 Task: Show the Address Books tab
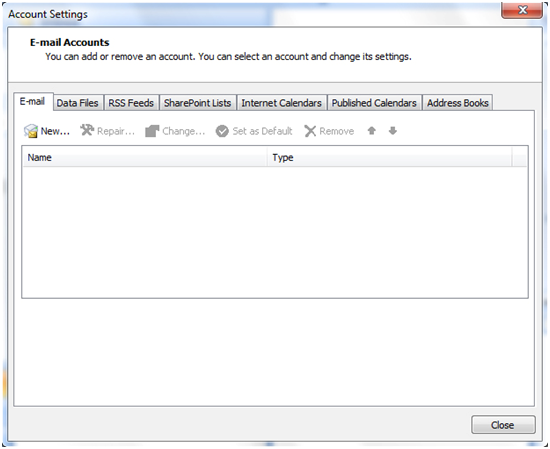point(457,103)
